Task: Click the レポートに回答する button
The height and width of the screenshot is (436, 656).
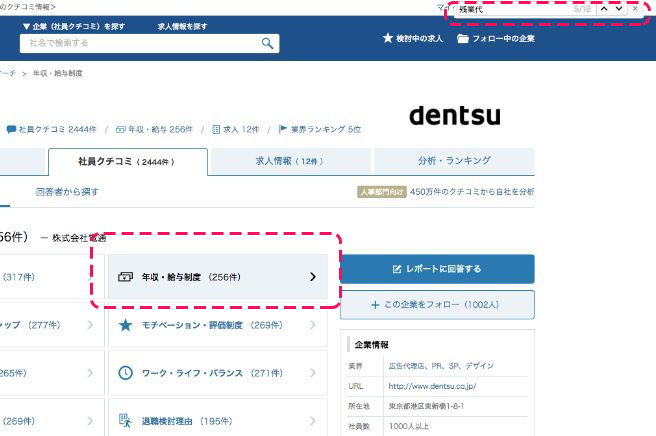Action: (437, 269)
